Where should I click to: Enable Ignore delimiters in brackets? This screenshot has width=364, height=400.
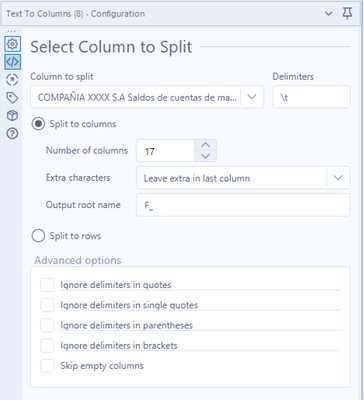click(47, 346)
